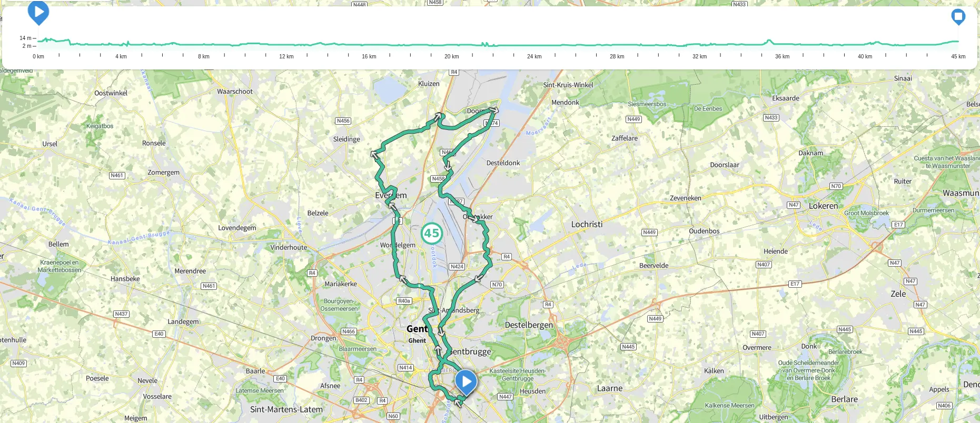Click the B402 road shield
Viewport: 980px width, 423px height.
[361, 400]
